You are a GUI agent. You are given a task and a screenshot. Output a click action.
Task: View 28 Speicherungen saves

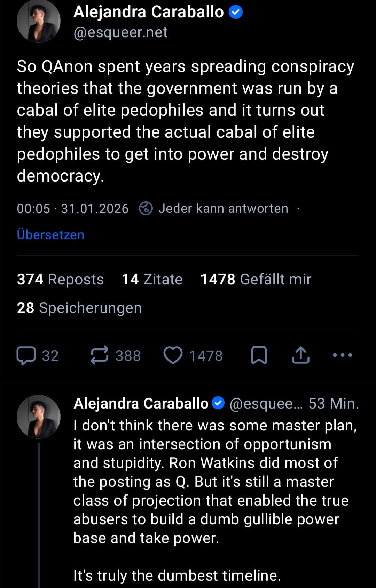[x=79, y=308]
